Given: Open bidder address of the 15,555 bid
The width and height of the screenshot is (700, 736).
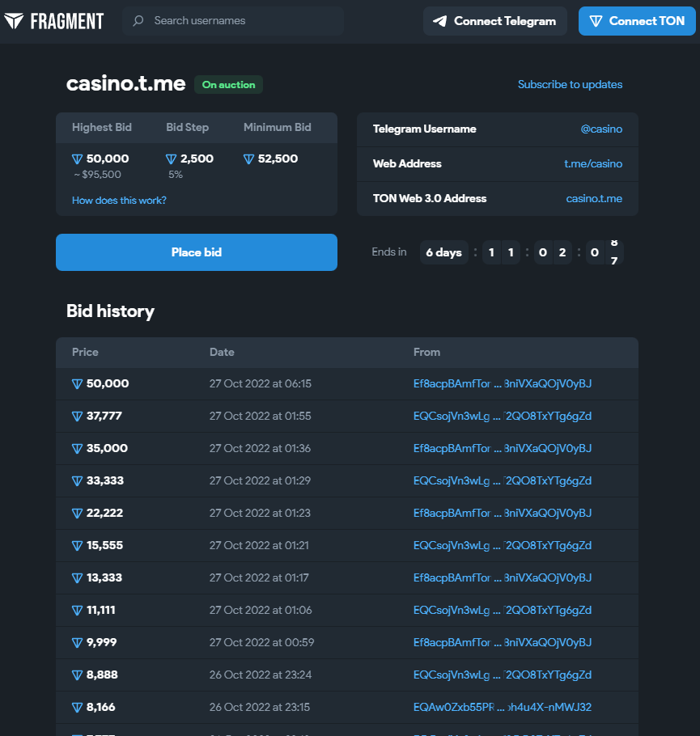Looking at the screenshot, I should (503, 546).
